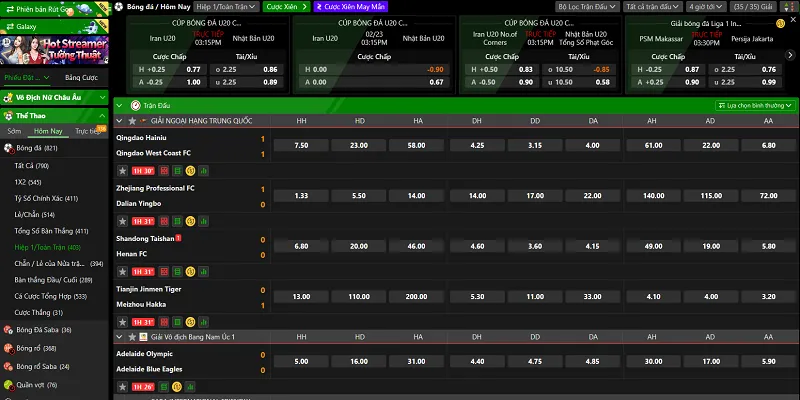Favorite the Shandong Taishan match star
Image resolution: width=800 pixels, height=400 pixels.
point(122,272)
